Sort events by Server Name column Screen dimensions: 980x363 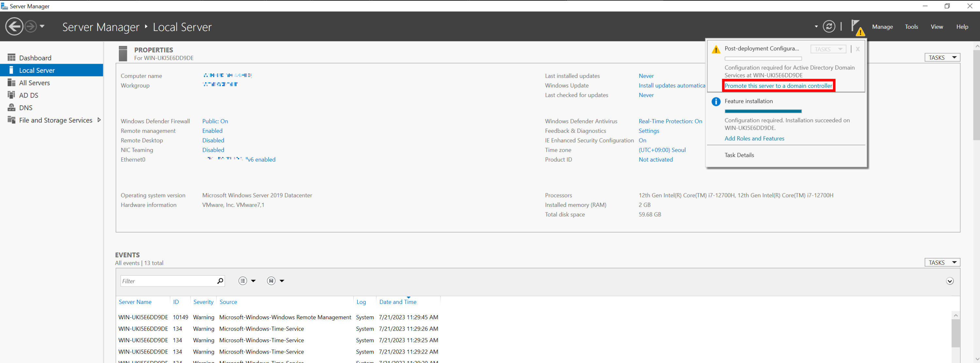click(x=135, y=302)
